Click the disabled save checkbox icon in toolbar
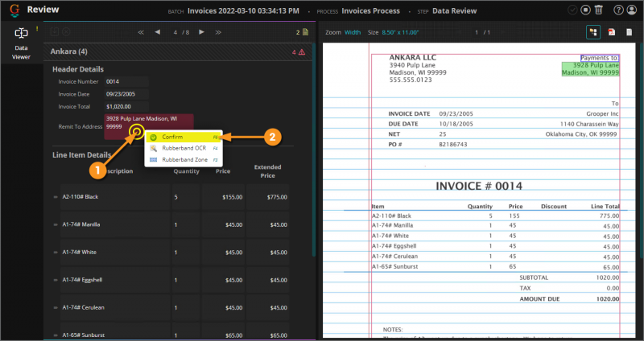The image size is (644, 341). (x=54, y=31)
